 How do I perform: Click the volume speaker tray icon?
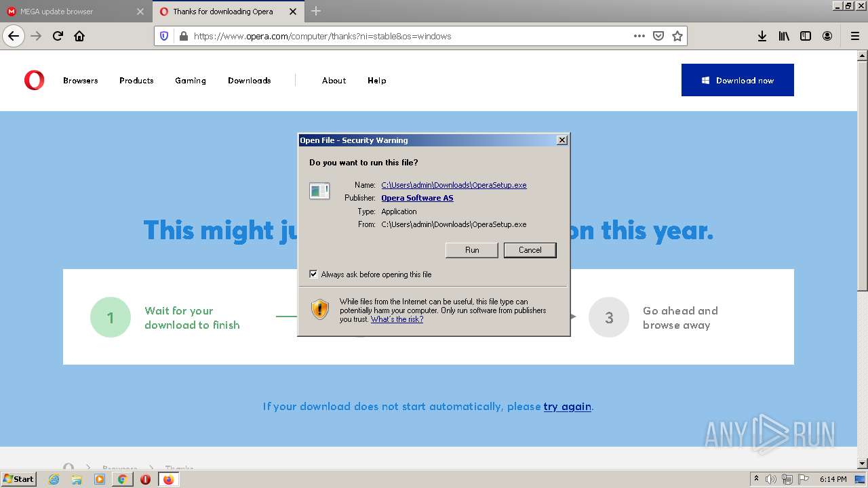click(771, 479)
